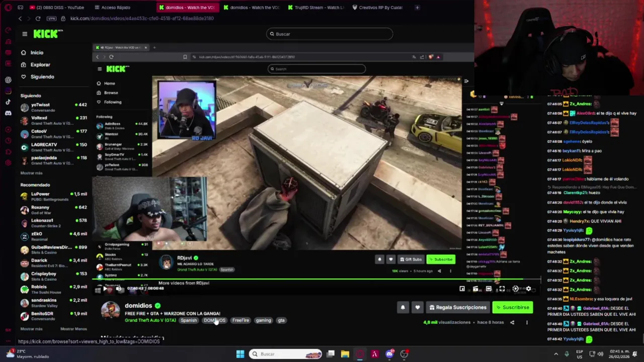Select the 'gta' tag chip
Screen dimensions: 644x362
coord(281,320)
